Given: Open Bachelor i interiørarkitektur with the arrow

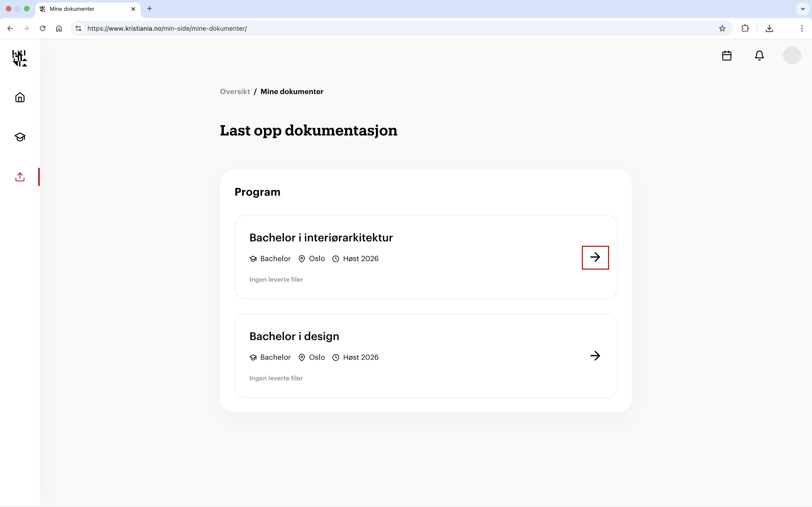Looking at the screenshot, I should pos(595,257).
